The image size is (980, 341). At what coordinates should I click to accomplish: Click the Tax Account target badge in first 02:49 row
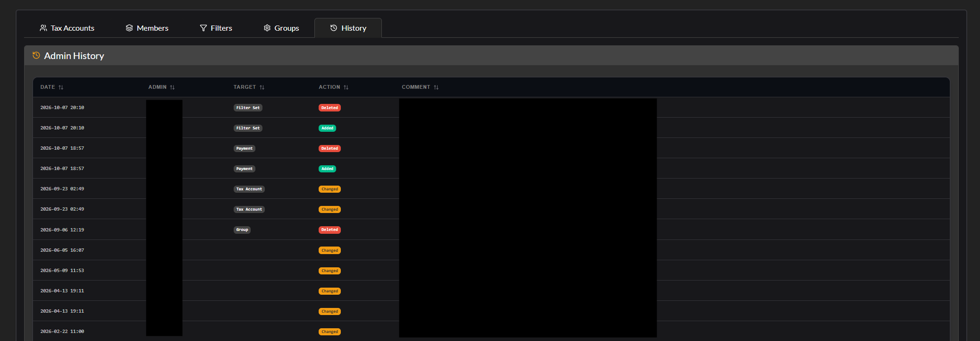[249, 189]
